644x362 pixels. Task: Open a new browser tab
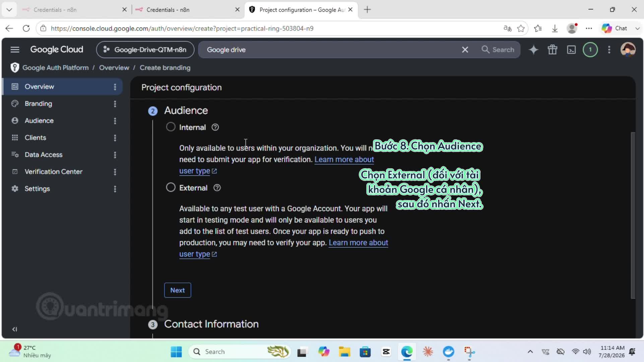(368, 10)
